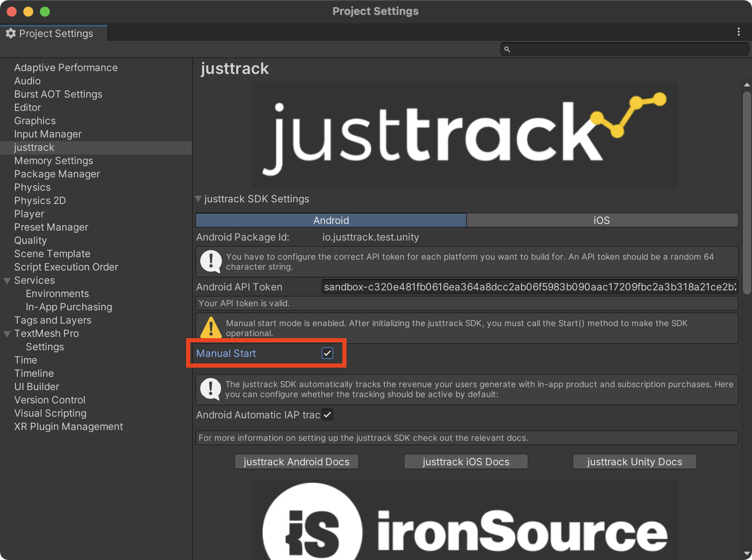Click the scrollbar up arrow
The width and height of the screenshot is (752, 560).
point(747,84)
